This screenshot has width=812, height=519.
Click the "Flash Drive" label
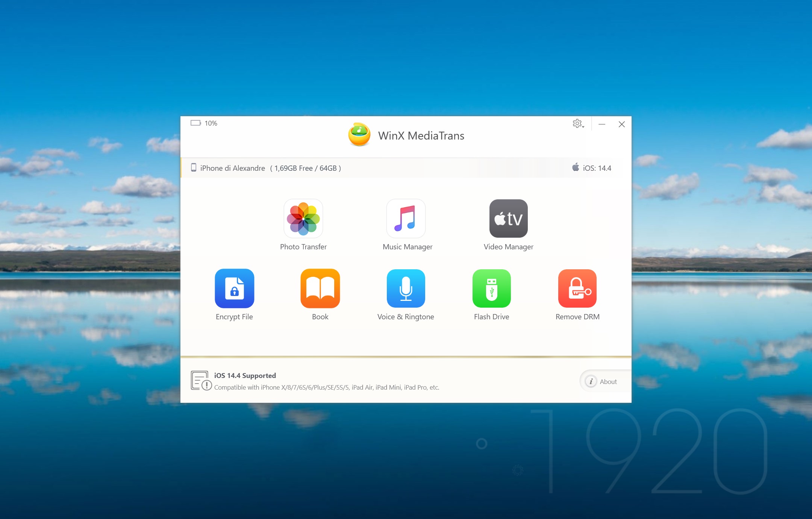click(x=492, y=317)
